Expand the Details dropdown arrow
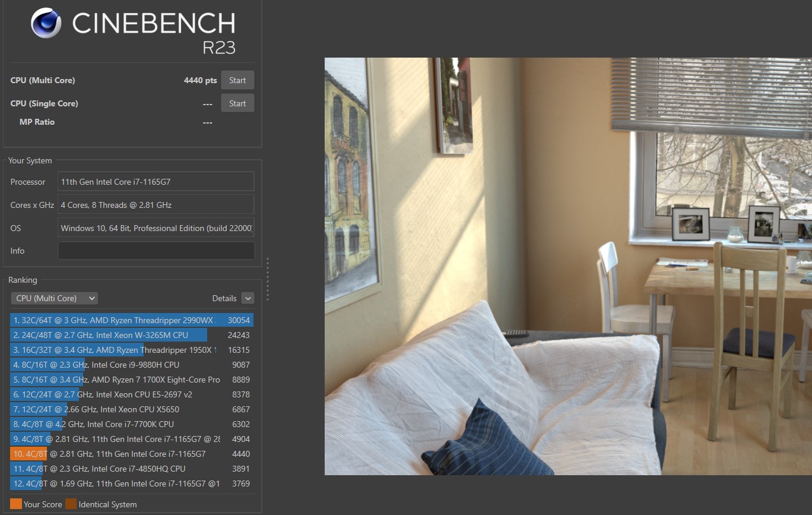 point(248,298)
